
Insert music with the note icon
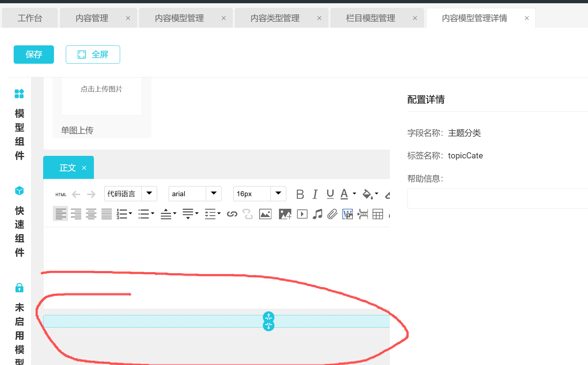[x=317, y=214]
